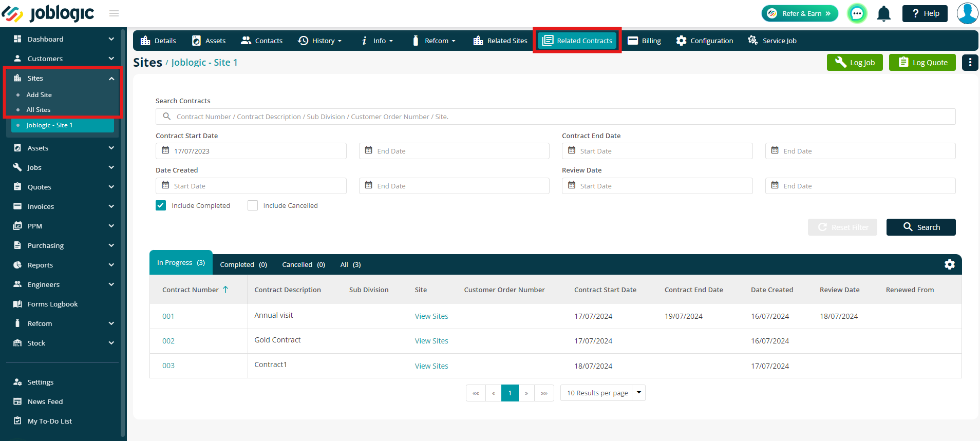Open History dropdown in top navigation
The height and width of the screenshot is (441, 980).
(x=319, y=41)
